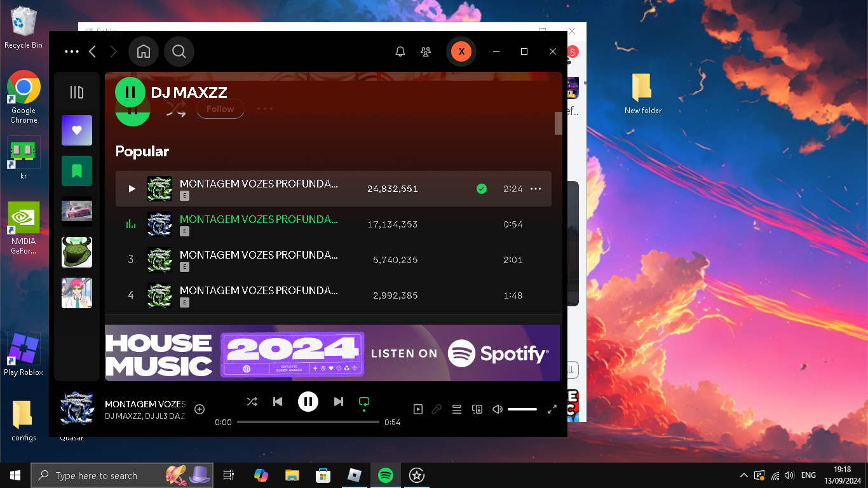Select track title in the 2:01 row
Image resolution: width=868 pixels, height=488 pixels.
tap(259, 255)
